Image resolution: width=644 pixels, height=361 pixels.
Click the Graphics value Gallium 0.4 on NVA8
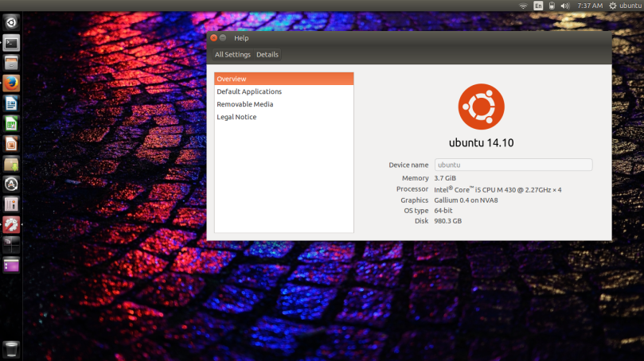pyautogui.click(x=466, y=200)
